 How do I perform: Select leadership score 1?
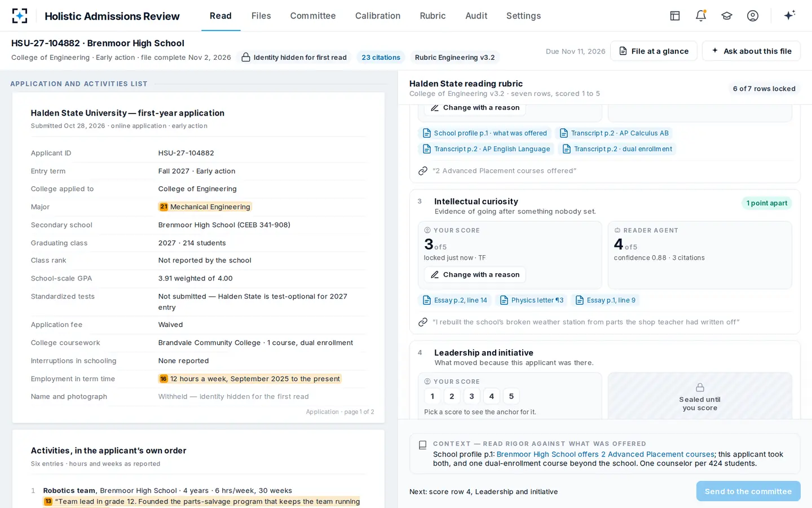[433, 396]
